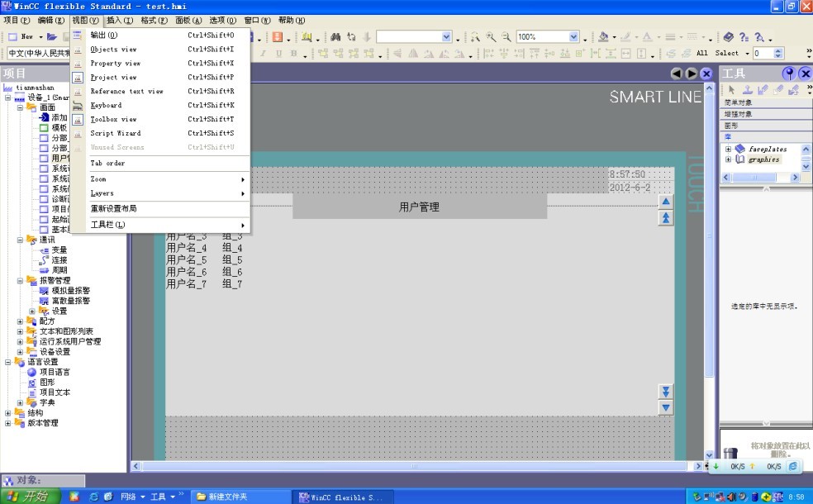Open the 增强对象 enhanced objects group
The image size is (813, 504).
pyautogui.click(x=766, y=114)
